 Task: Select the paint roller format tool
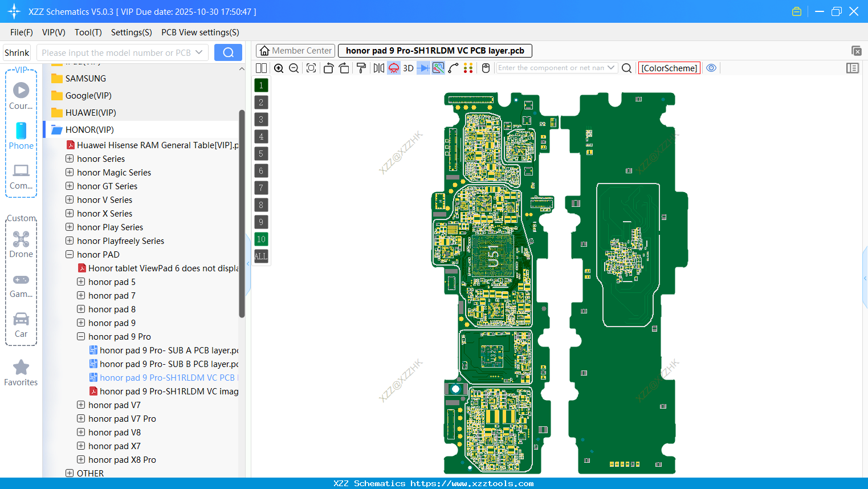(x=361, y=68)
